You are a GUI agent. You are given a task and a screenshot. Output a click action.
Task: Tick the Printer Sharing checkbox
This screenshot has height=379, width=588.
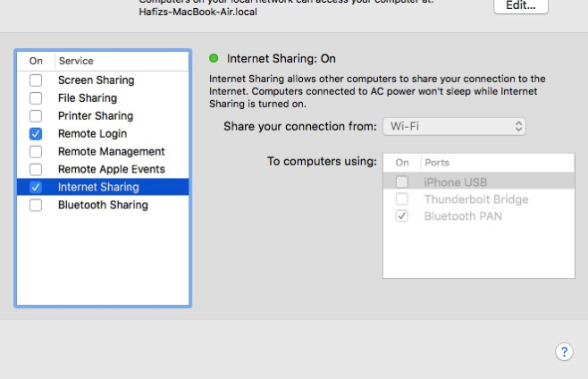coord(36,116)
